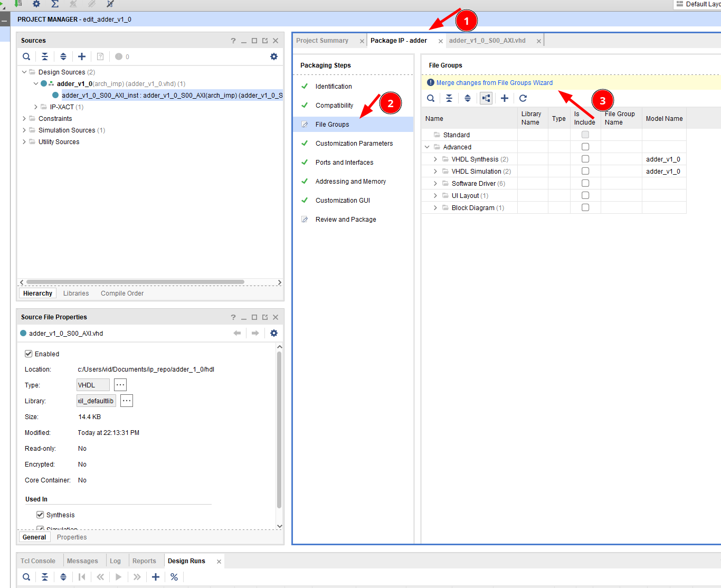721x588 pixels.
Task: Click Type browse ellipsis button
Action: click(x=120, y=385)
